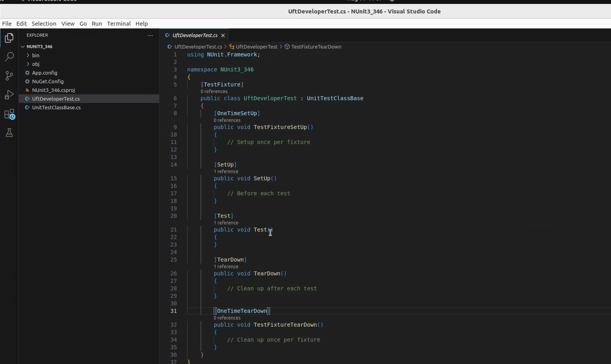Click "0 references" above UftDeveloperTest class

(x=214, y=91)
